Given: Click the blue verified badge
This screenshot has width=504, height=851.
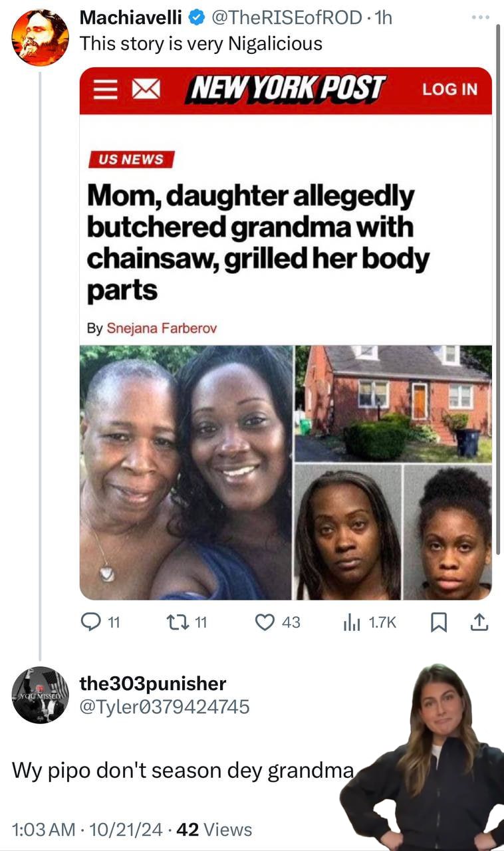Looking at the screenshot, I should 197,18.
